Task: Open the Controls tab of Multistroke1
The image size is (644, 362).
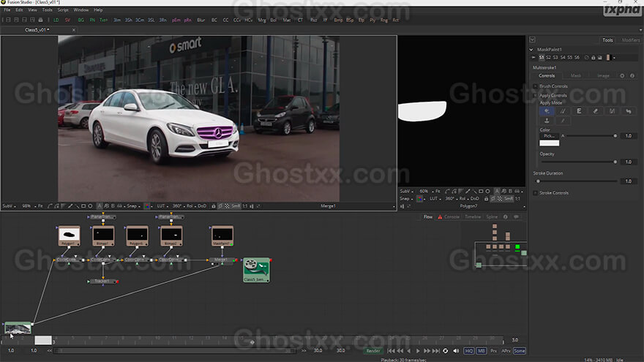Action: click(547, 76)
